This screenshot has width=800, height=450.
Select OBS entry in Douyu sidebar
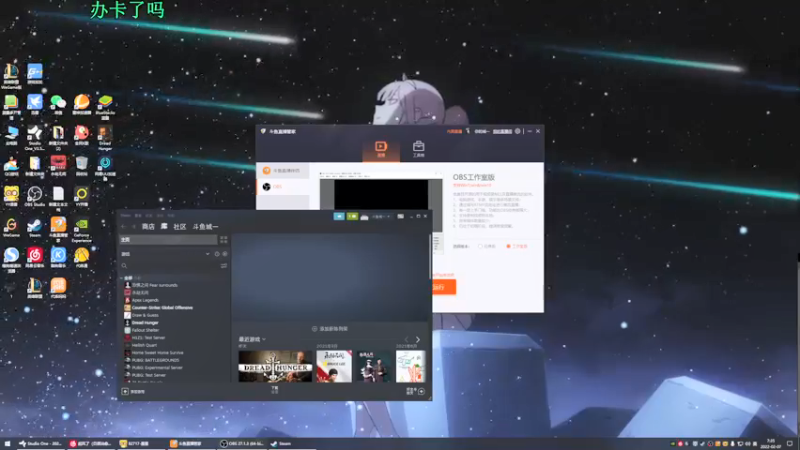[283, 187]
